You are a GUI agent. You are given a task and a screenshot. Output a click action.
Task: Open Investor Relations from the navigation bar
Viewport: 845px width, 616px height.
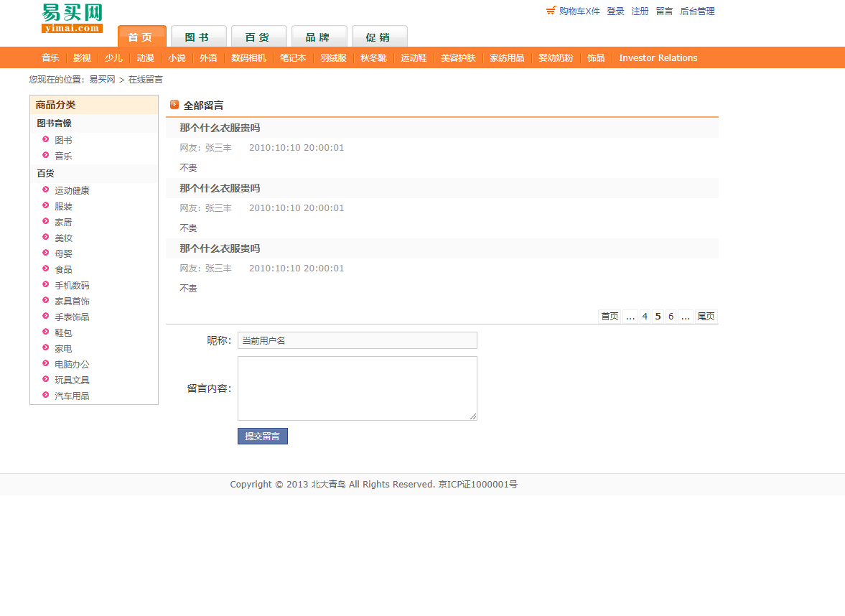(x=658, y=57)
